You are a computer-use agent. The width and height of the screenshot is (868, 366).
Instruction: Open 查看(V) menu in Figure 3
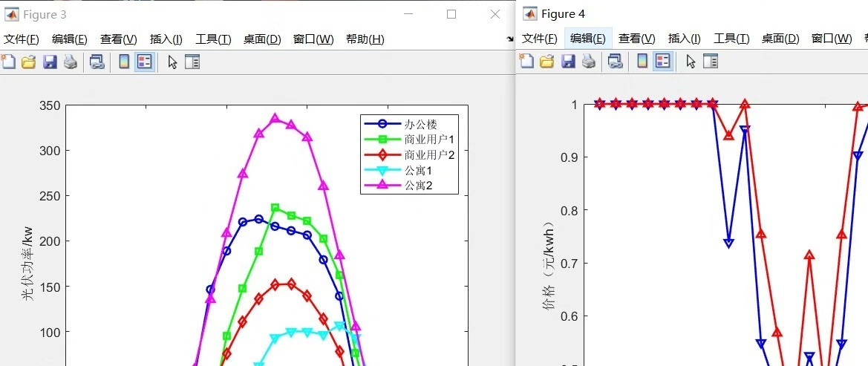pyautogui.click(x=119, y=39)
